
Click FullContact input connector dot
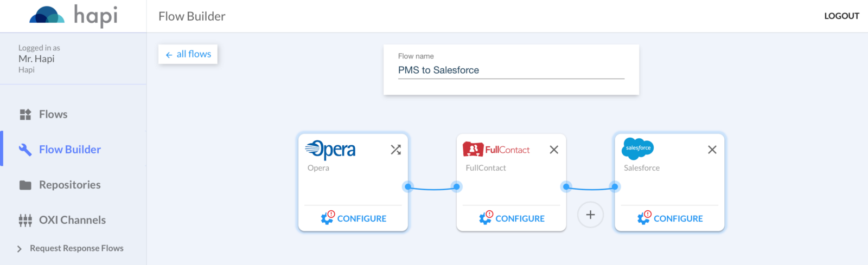click(x=457, y=187)
